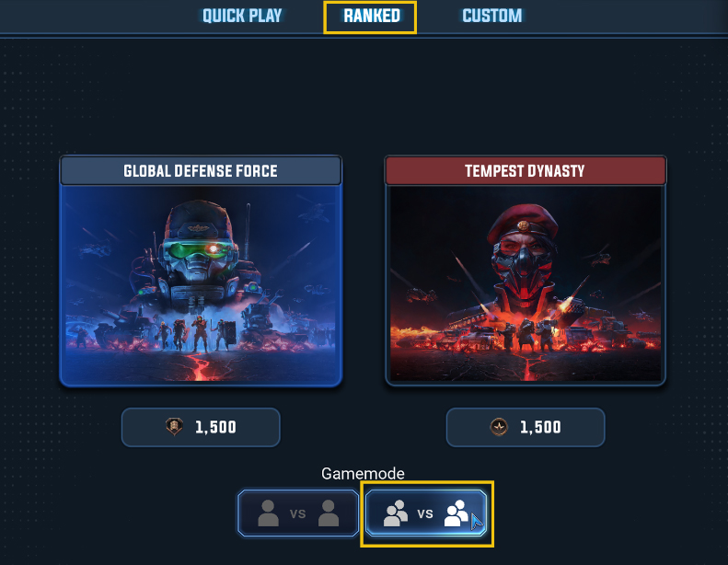Click the VS text in the solo gamemode button
This screenshot has width=728, height=565.
[298, 514]
